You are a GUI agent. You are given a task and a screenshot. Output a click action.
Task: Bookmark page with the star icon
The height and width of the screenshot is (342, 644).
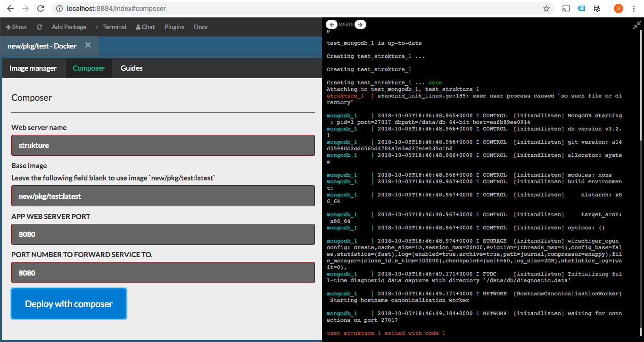[546, 8]
